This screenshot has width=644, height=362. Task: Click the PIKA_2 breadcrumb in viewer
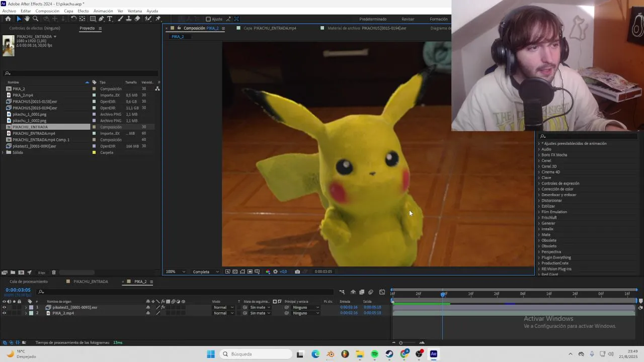pos(178,37)
